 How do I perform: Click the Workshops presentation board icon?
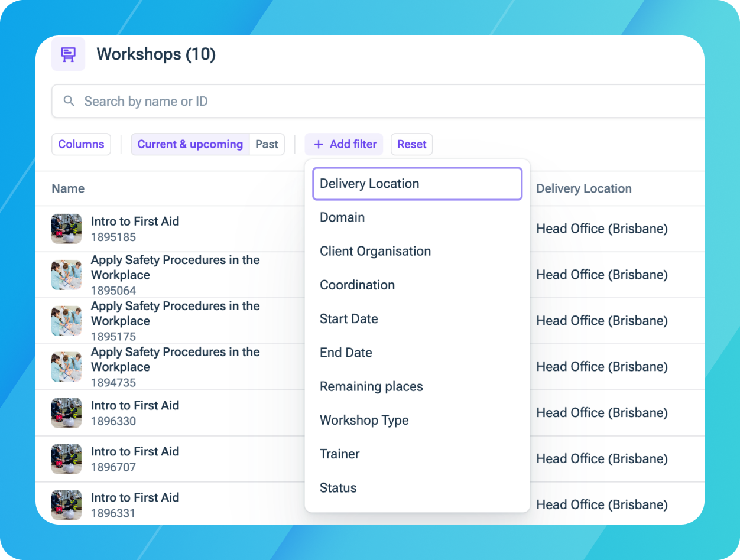[69, 54]
